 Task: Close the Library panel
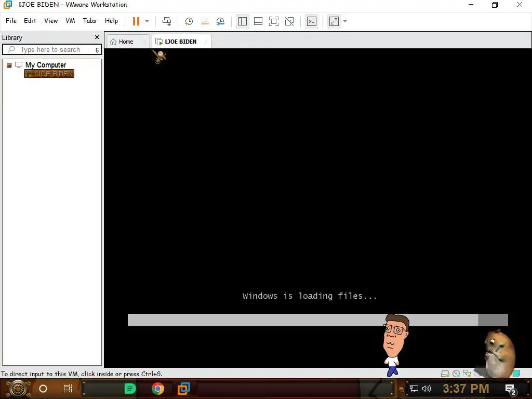[97, 37]
